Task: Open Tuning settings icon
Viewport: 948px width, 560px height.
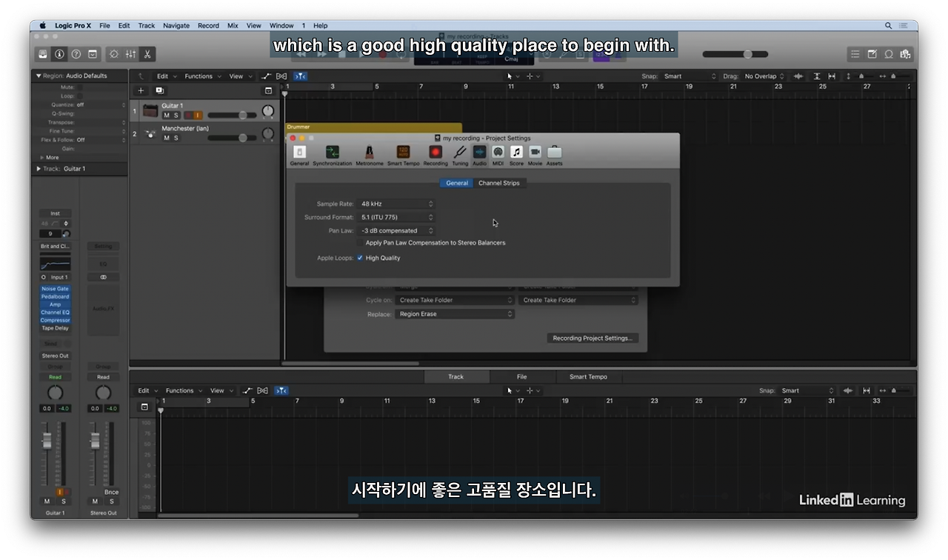Action: click(x=460, y=155)
